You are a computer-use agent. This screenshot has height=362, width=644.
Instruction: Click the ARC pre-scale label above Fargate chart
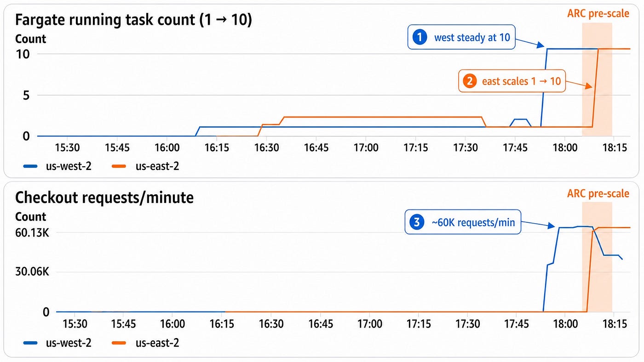598,14
